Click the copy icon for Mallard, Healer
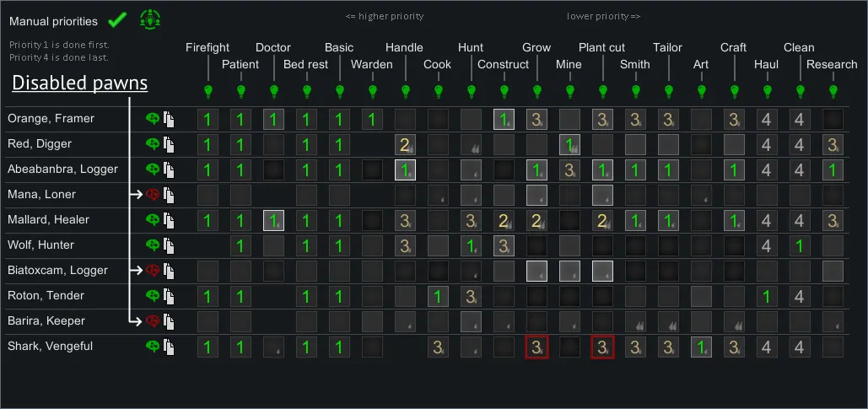 coord(169,220)
